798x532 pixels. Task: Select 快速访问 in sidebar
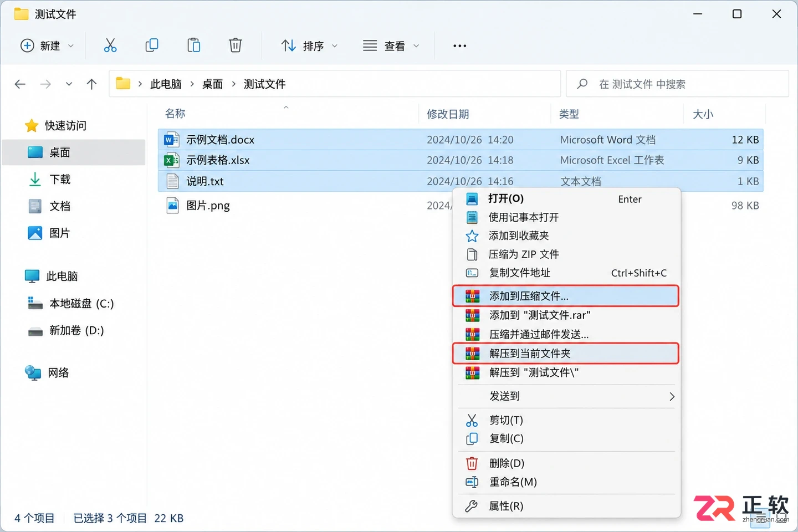tap(65, 126)
